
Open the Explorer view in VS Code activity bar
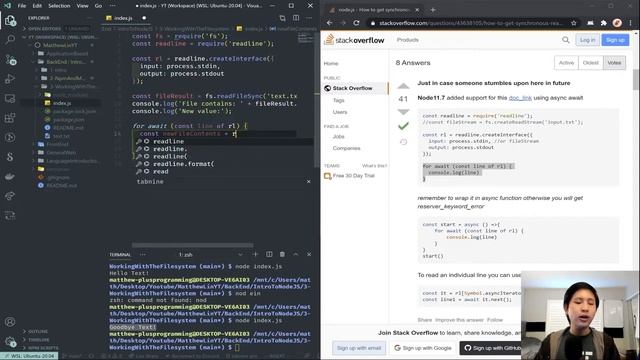10,20
